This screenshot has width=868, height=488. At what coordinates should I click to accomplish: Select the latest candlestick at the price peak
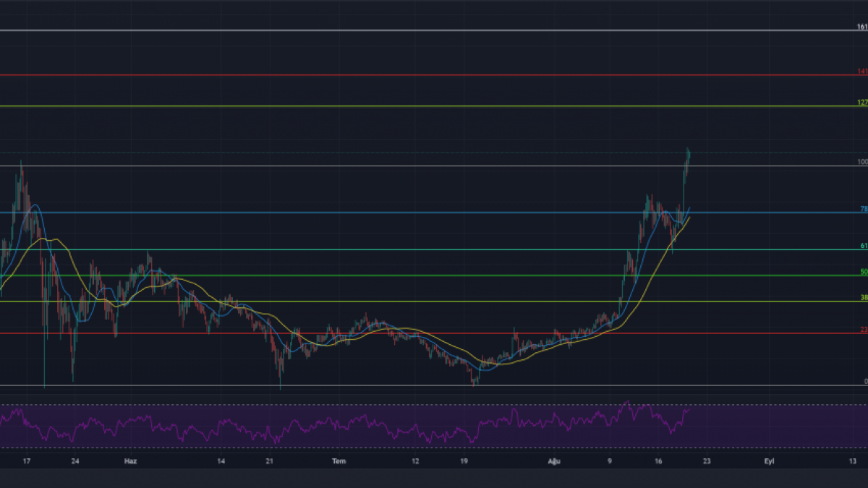pos(688,154)
